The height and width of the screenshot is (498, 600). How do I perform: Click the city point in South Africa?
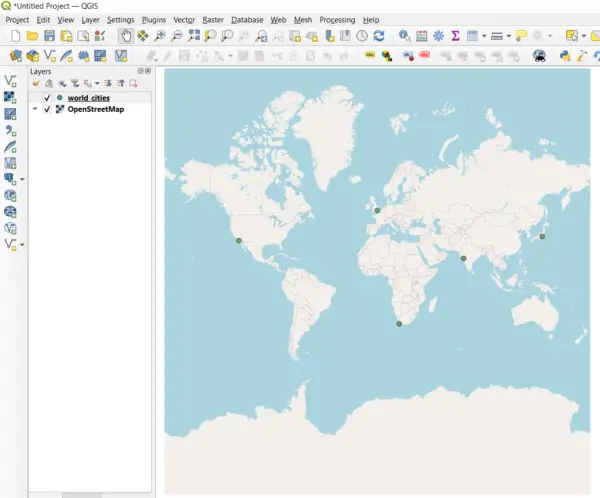tap(399, 324)
